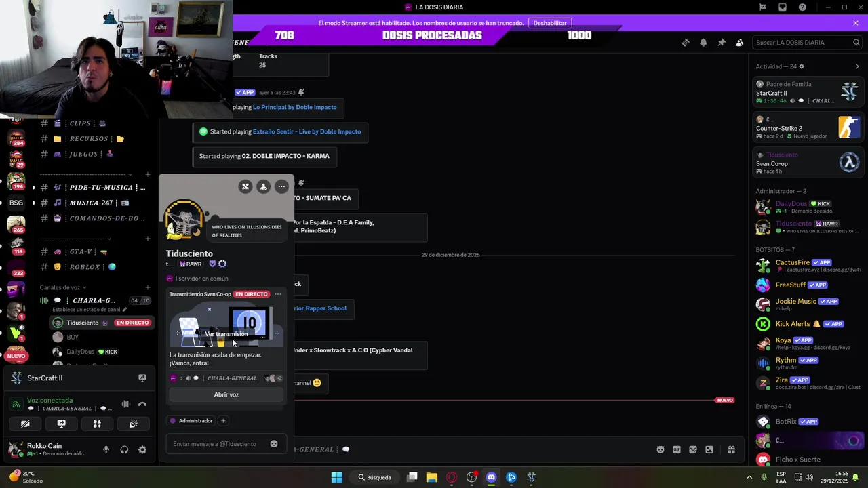Open Windows Start button on taskbar
Viewport: 868px width, 488px height.
(x=336, y=477)
